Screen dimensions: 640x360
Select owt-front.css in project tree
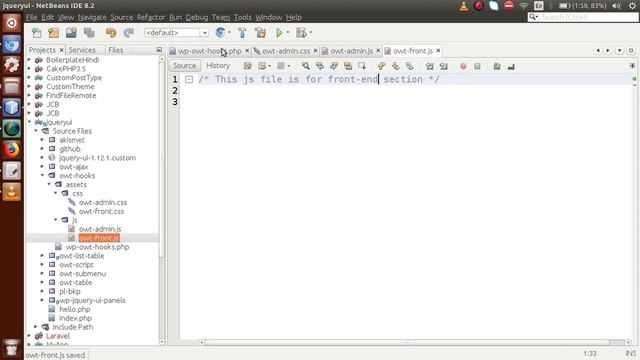(x=101, y=211)
